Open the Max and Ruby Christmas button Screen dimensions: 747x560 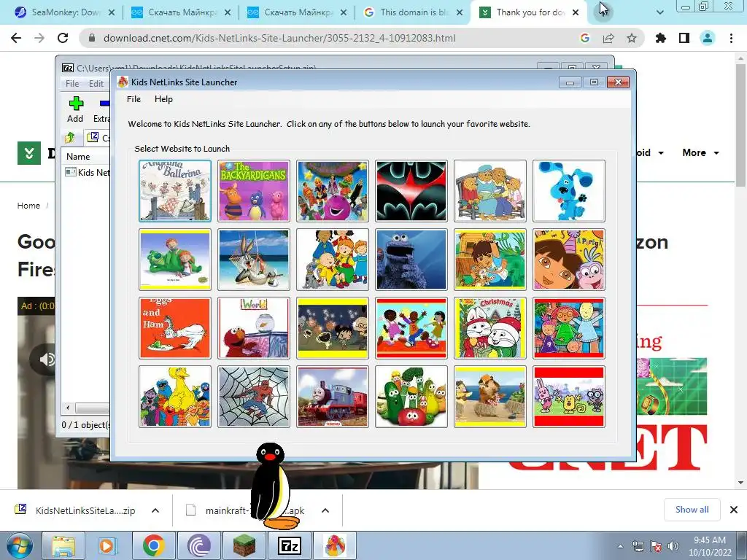click(490, 328)
